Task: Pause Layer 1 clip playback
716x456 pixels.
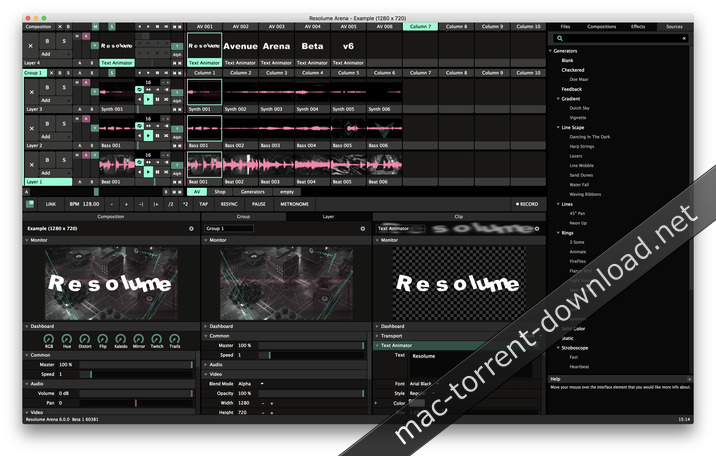Action: click(x=158, y=172)
